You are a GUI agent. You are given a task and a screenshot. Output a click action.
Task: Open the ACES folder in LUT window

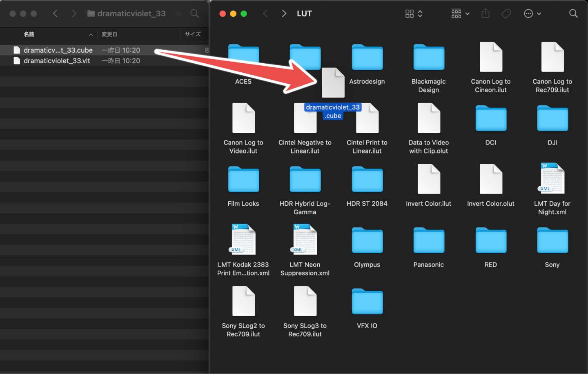(243, 58)
